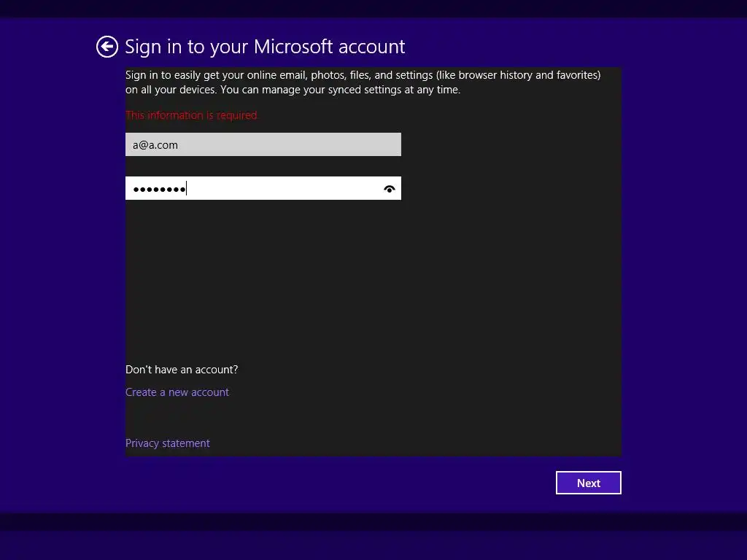747x560 pixels.
Task: Focus the password input field
Action: (263, 189)
